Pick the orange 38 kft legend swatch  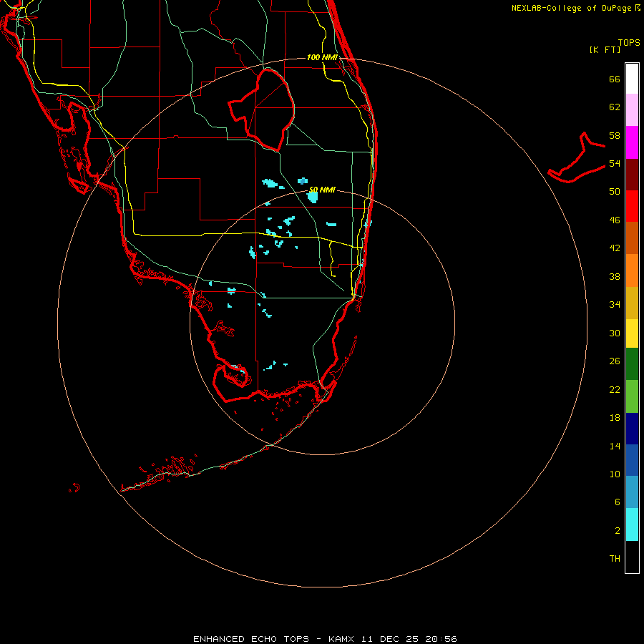click(x=632, y=270)
